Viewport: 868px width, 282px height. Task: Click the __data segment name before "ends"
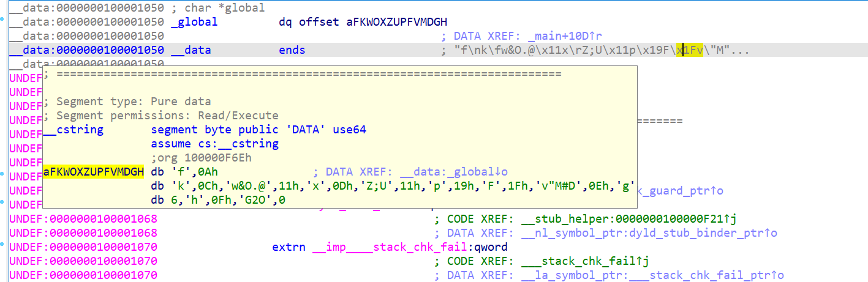191,50
